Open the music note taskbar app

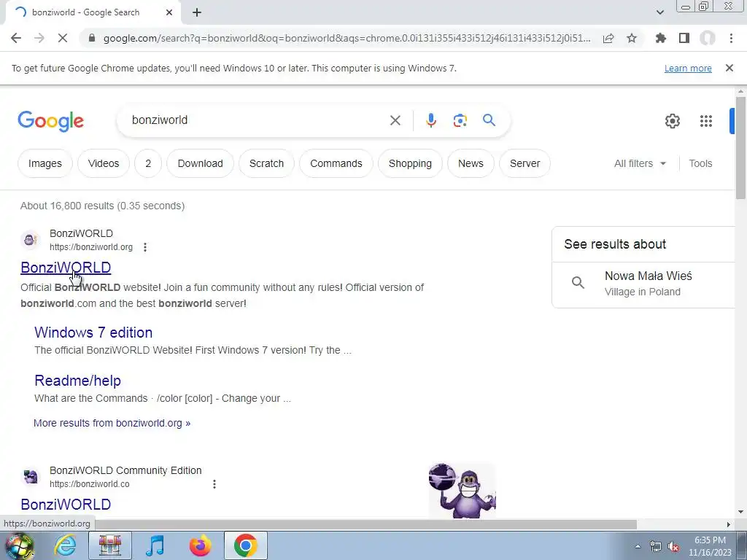(x=155, y=545)
